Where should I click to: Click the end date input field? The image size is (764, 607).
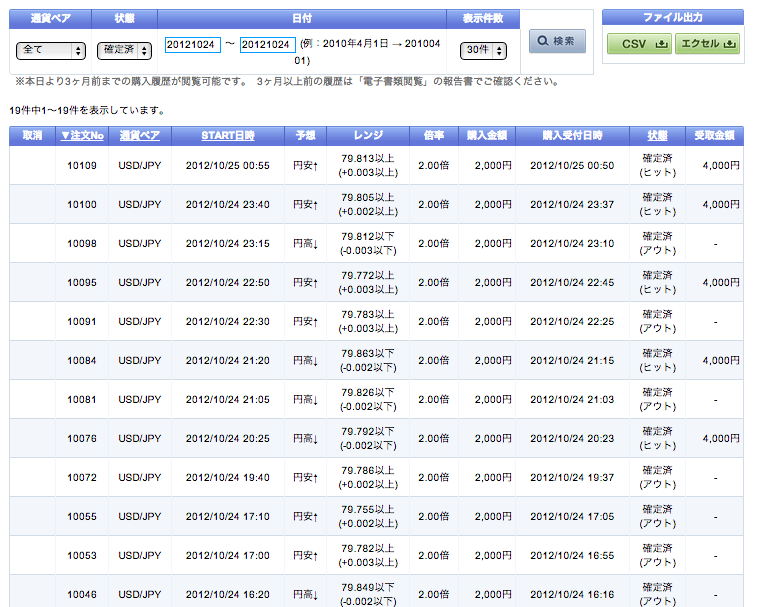tap(267, 45)
